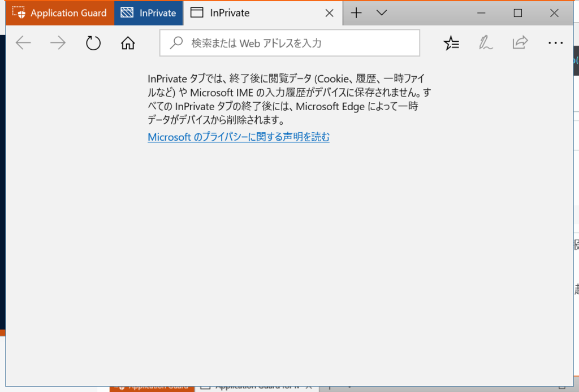
Task: Select the active InPrivate tab
Action: (x=263, y=13)
